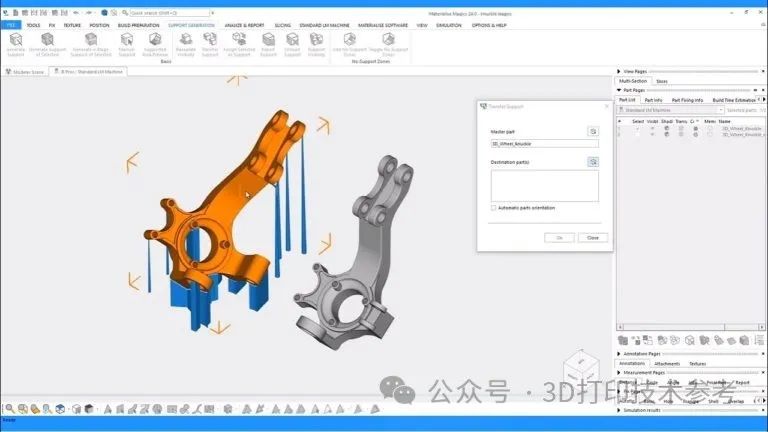Open the FILE menu
The width and height of the screenshot is (768, 432).
coord(11,25)
